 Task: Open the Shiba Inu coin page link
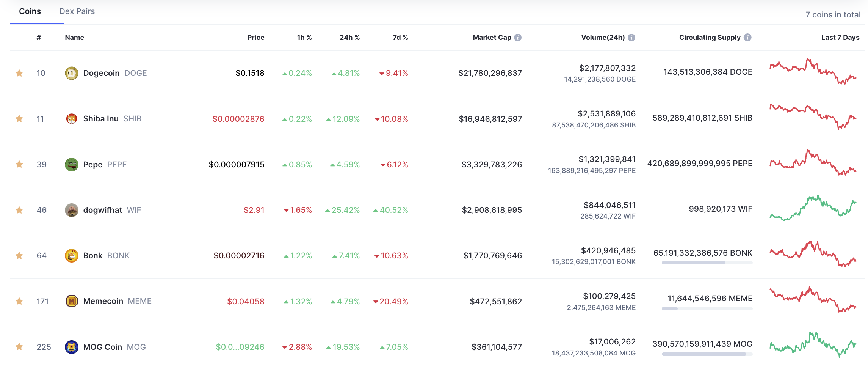pos(112,119)
